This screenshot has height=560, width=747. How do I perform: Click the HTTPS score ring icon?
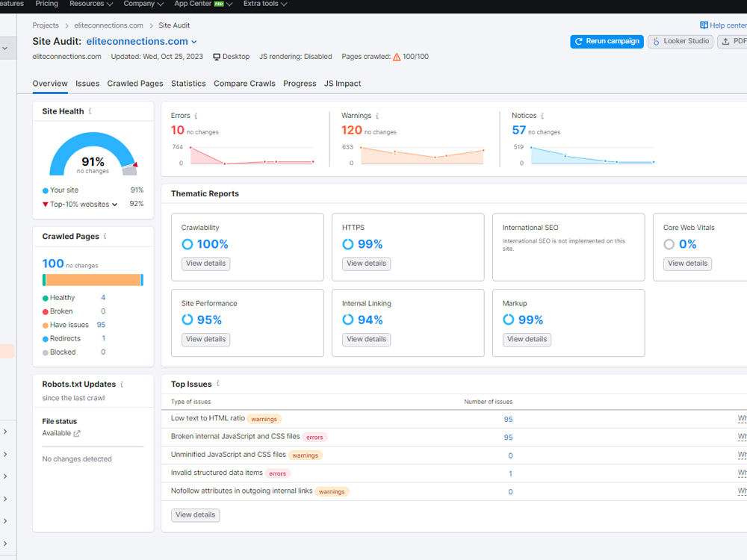348,244
